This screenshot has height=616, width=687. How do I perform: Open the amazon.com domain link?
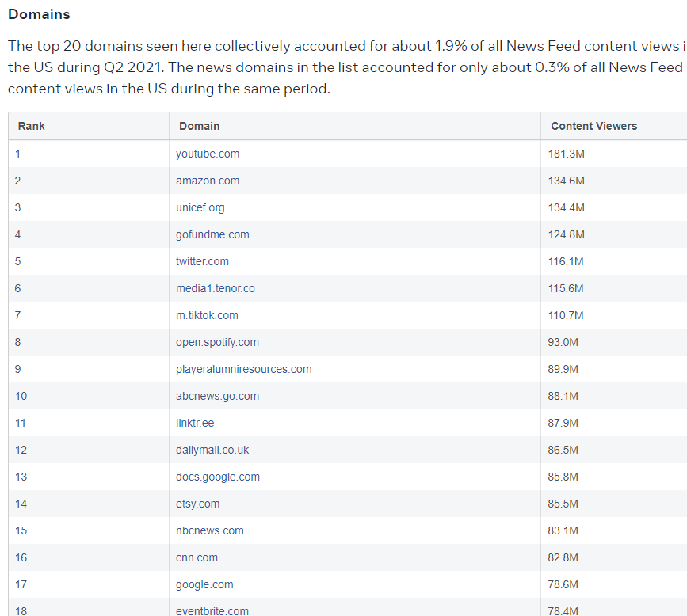pyautogui.click(x=208, y=181)
